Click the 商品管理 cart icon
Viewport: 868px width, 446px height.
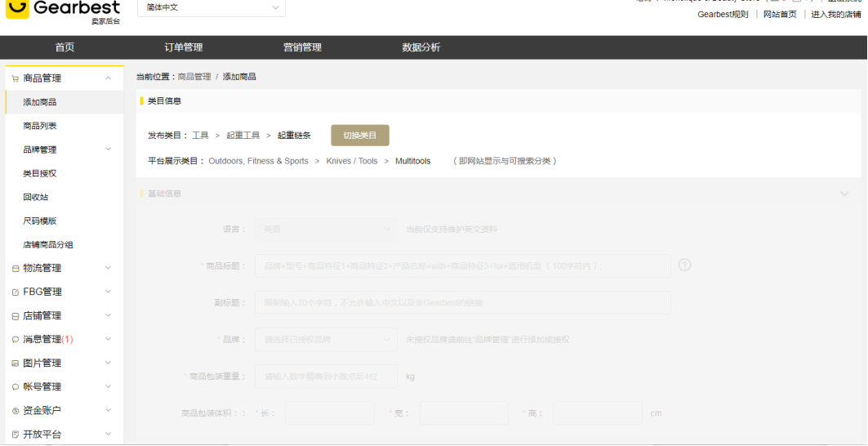pyautogui.click(x=15, y=78)
